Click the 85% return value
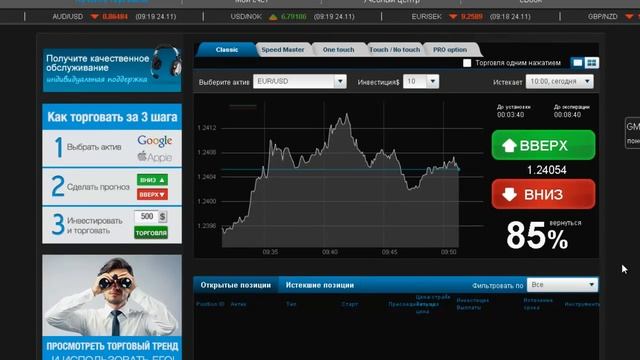 (x=537, y=236)
